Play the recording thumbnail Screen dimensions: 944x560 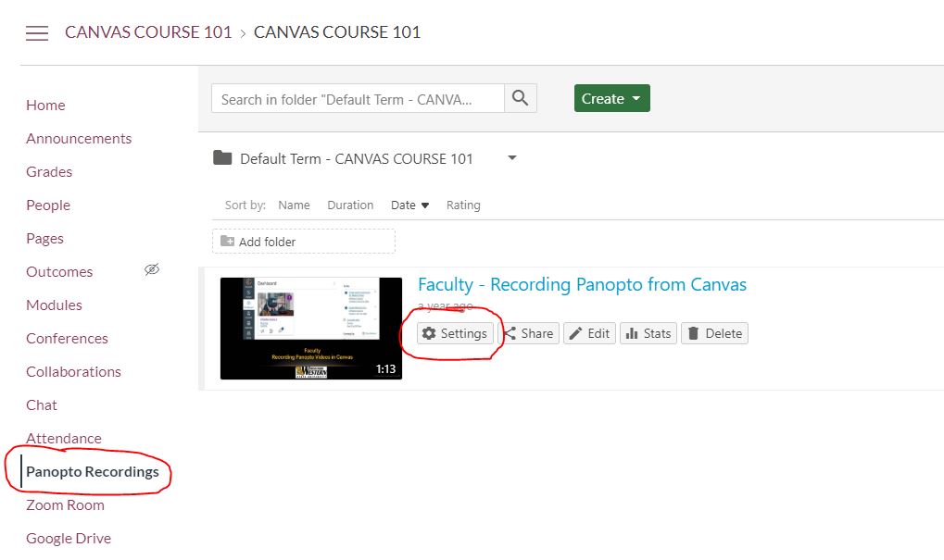311,329
